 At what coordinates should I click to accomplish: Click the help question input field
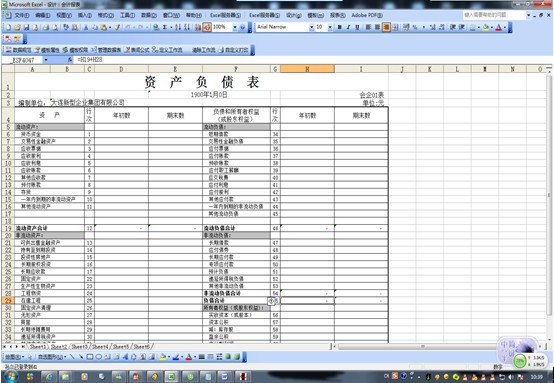click(x=494, y=15)
